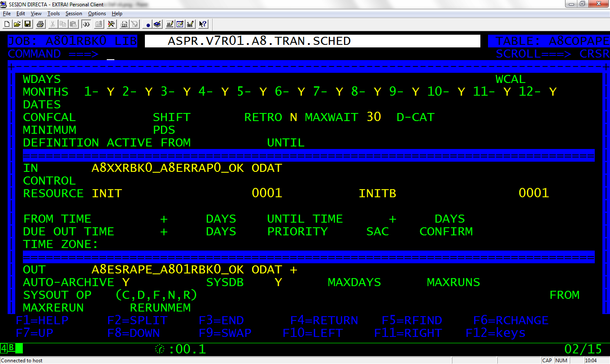The image size is (610, 364).
Task: Open the Options menu
Action: 97,13
